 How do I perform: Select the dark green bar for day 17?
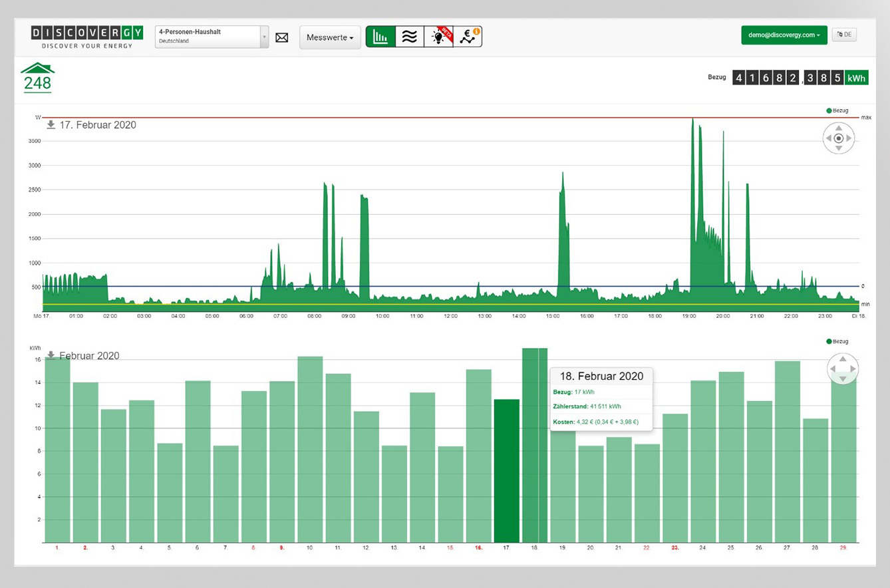506,470
